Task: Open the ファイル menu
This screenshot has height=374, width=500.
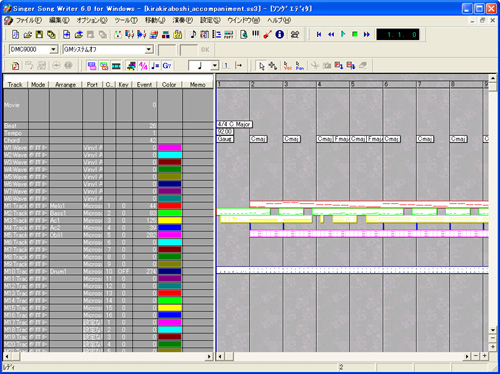Action: click(29, 20)
